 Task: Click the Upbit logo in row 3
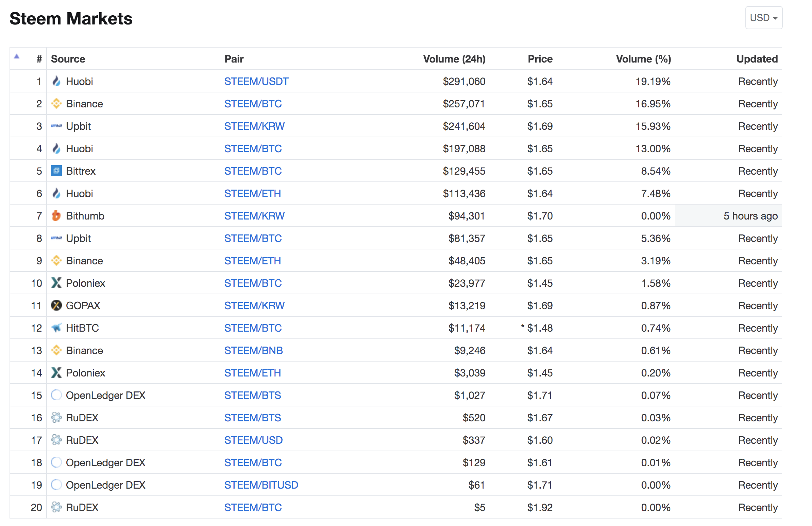(x=56, y=126)
